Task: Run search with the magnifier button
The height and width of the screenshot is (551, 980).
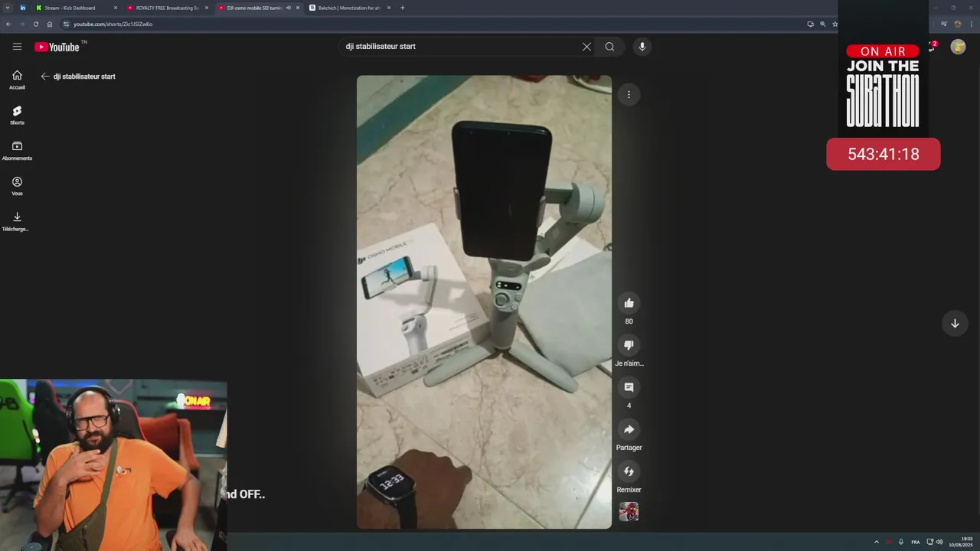Action: pos(609,47)
